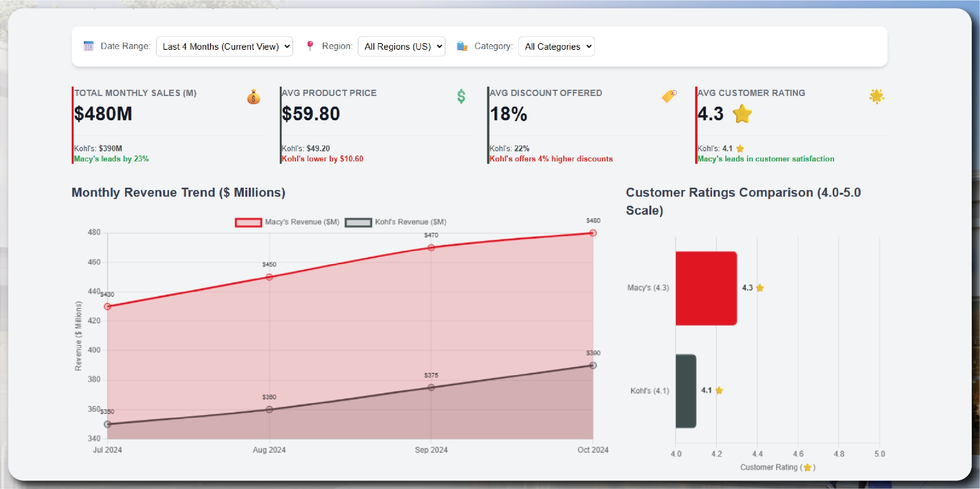980x489 pixels.
Task: Click the Total Monthly Sales $480M value
Action: 103,114
